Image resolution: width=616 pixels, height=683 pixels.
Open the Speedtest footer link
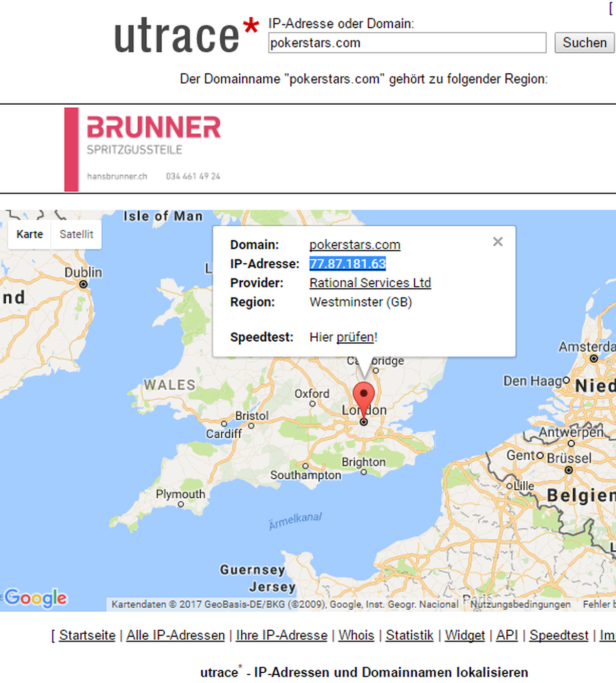559,635
